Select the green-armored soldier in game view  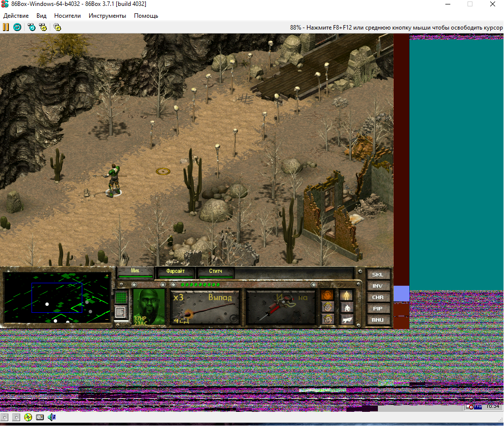113,180
